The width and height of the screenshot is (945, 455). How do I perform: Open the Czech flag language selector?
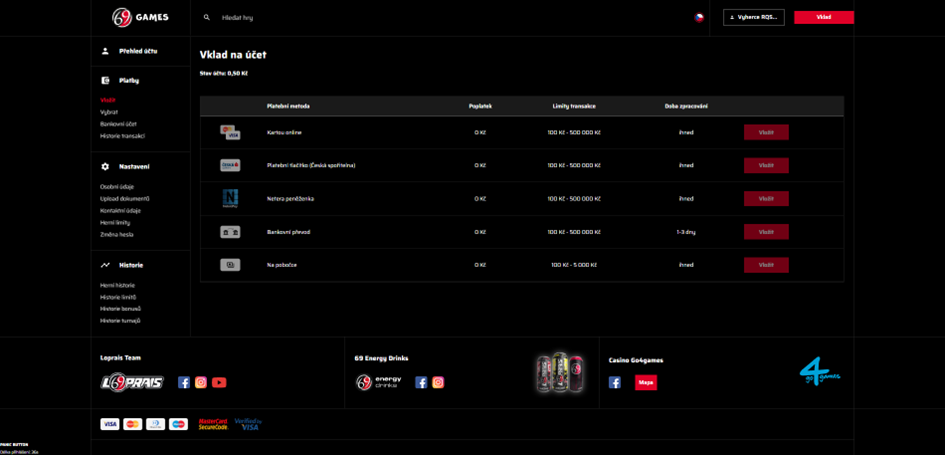pos(699,17)
